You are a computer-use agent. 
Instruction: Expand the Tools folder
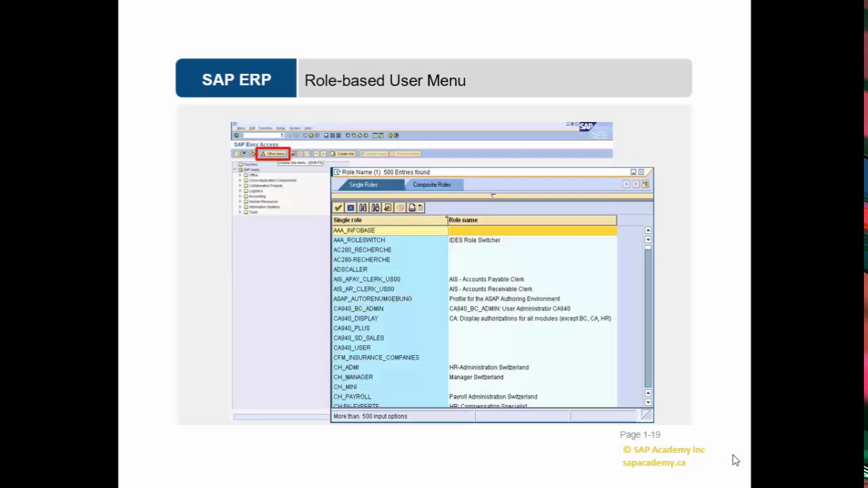pos(240,212)
